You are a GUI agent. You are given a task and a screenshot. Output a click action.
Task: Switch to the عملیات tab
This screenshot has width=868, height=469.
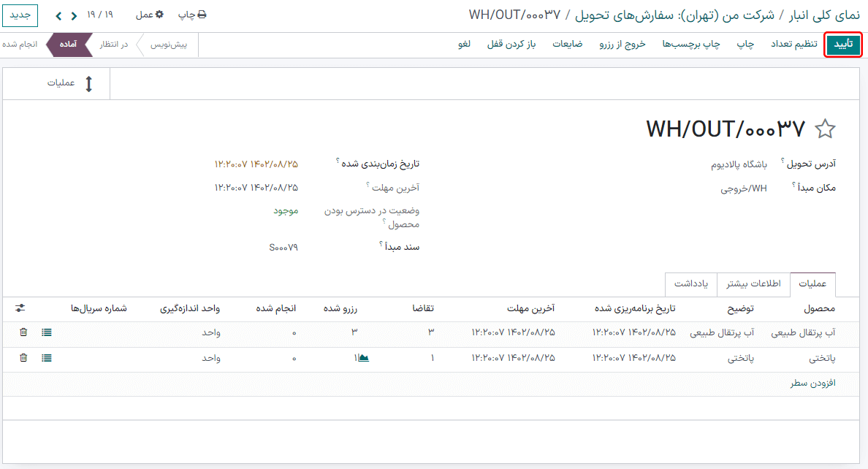tap(812, 284)
